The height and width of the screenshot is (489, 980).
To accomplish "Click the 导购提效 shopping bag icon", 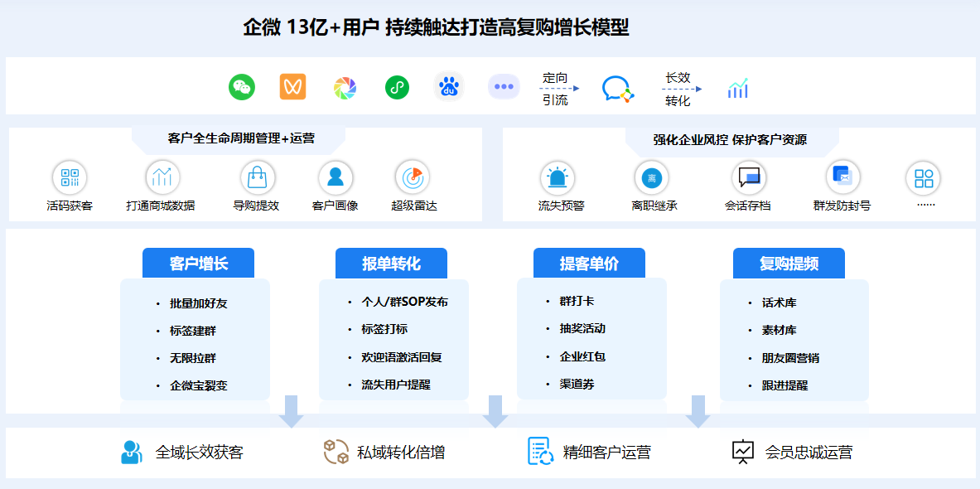I will (257, 178).
